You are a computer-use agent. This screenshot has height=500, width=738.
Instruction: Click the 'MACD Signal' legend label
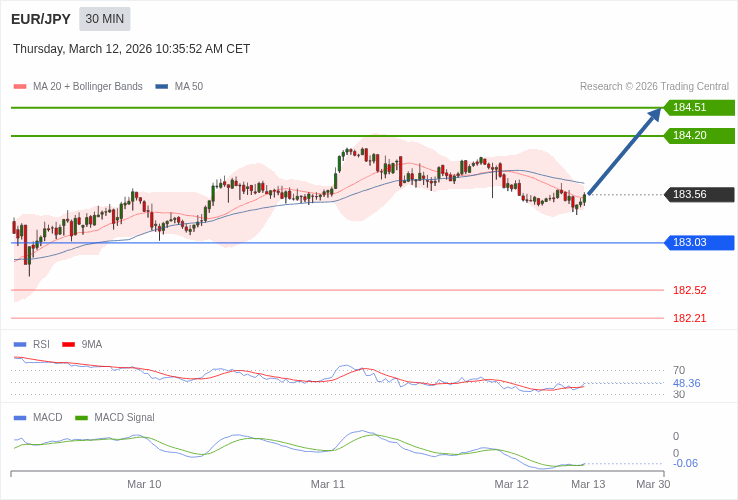click(x=124, y=418)
